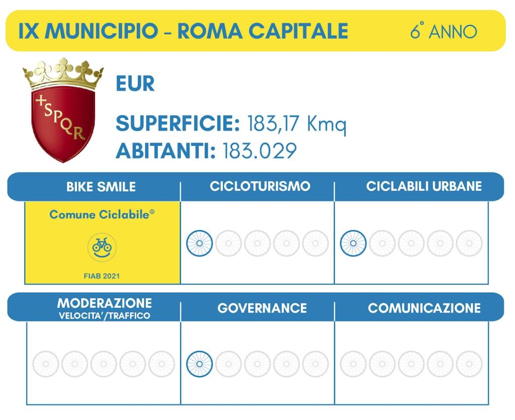
Task: Select the blue wheel under Governance
Action: (x=199, y=364)
